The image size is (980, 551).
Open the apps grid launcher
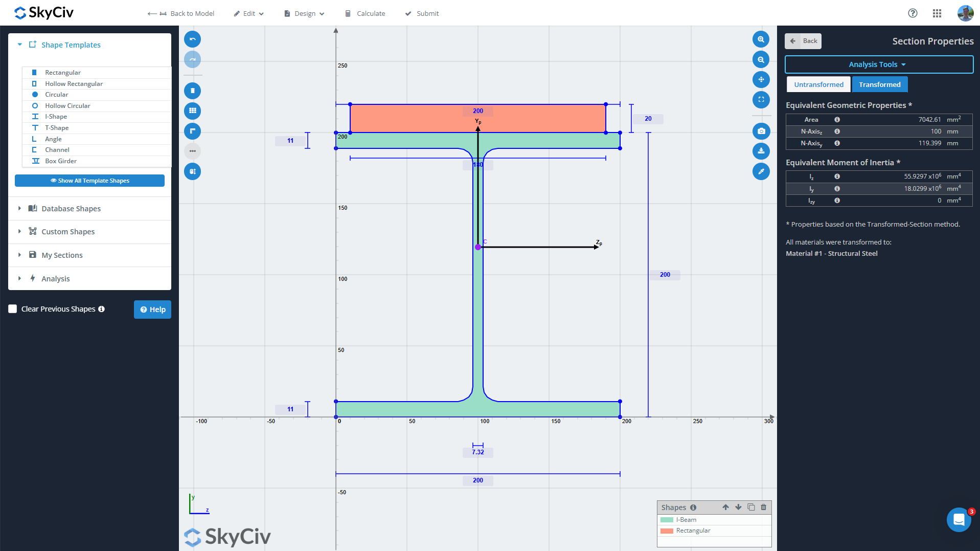pos(937,13)
